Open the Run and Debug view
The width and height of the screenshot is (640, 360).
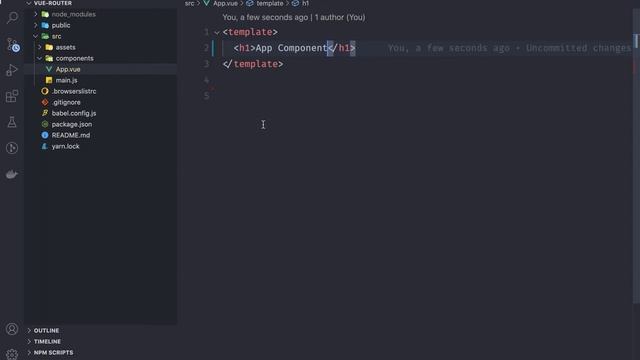(x=12, y=70)
